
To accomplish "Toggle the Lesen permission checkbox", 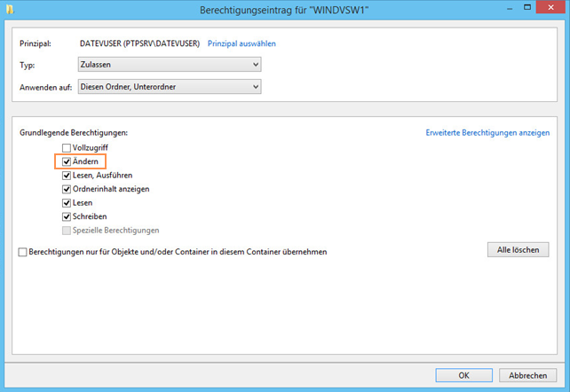I will pyautogui.click(x=67, y=203).
